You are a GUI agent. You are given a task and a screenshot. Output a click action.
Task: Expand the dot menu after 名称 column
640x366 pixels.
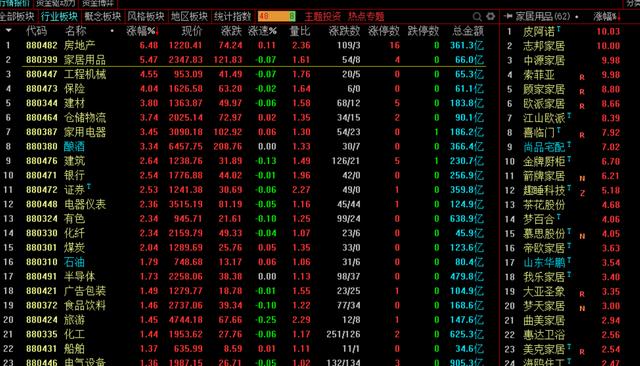coord(112,31)
